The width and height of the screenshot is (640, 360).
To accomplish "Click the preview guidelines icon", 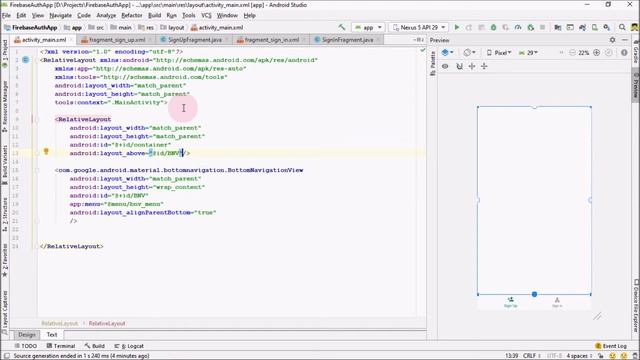I will coord(484,66).
